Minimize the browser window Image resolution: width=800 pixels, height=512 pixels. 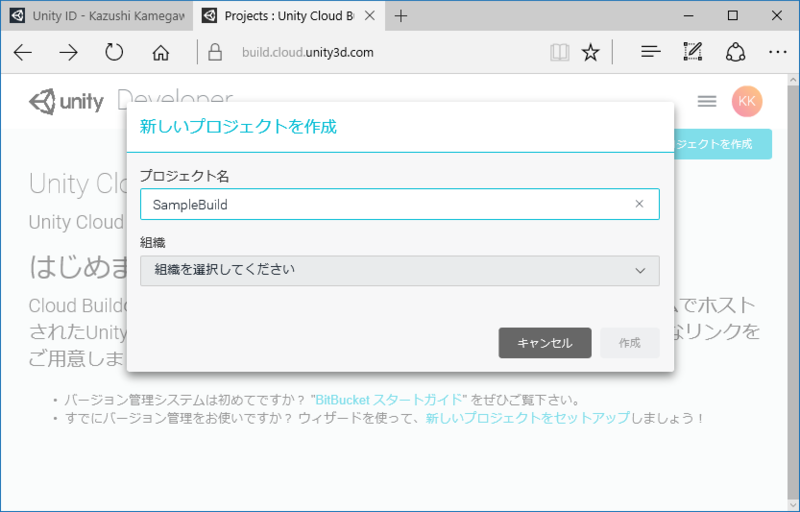pos(688,16)
